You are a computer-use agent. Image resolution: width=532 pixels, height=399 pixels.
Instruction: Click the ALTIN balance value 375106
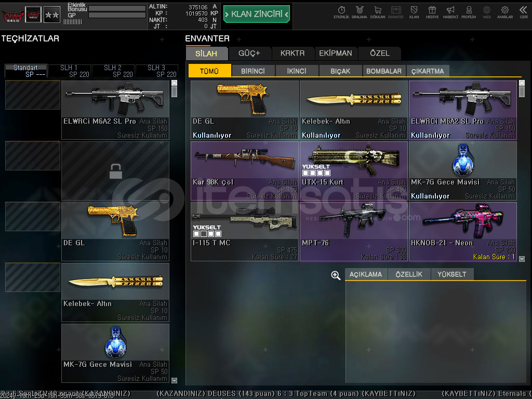point(198,7)
